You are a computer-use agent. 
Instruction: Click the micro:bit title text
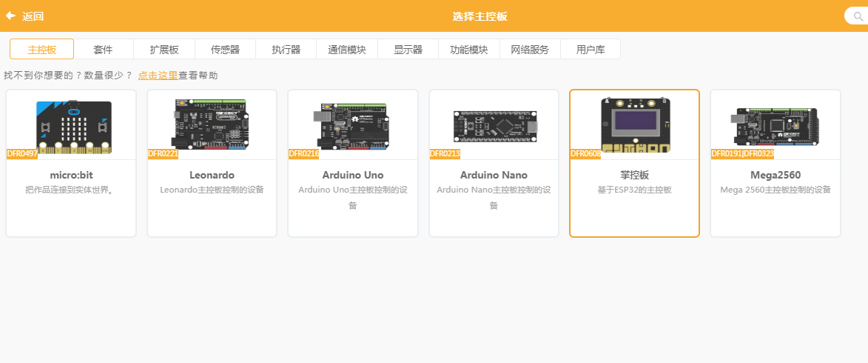[72, 175]
